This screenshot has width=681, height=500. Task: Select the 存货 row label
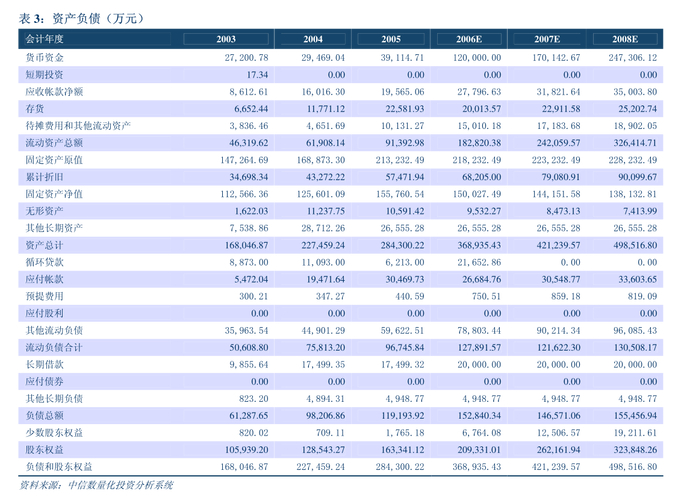(x=34, y=108)
